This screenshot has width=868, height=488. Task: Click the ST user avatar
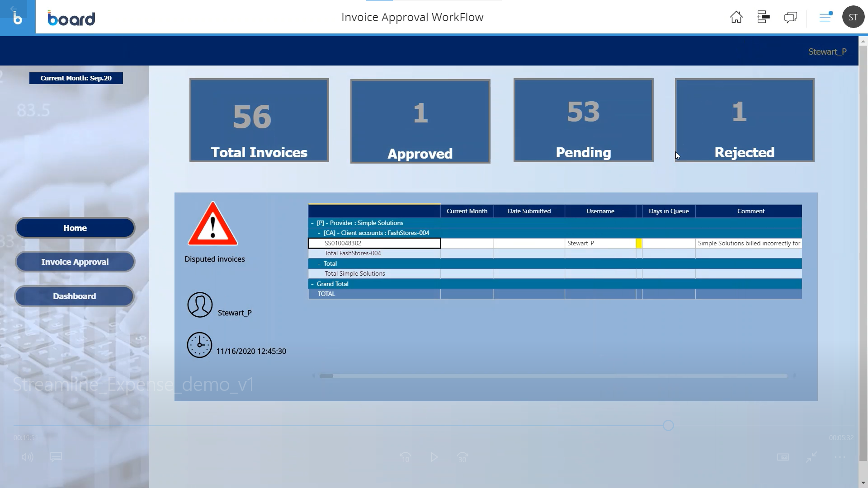(853, 17)
